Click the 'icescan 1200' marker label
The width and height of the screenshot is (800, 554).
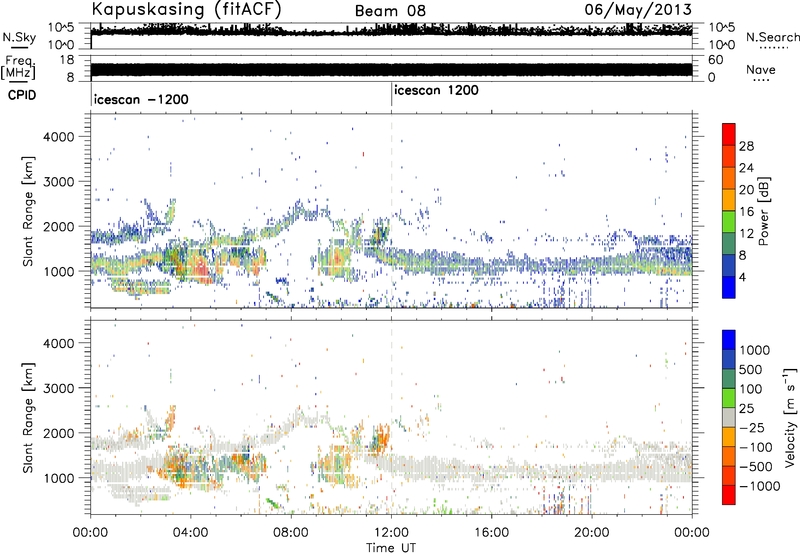tap(436, 90)
